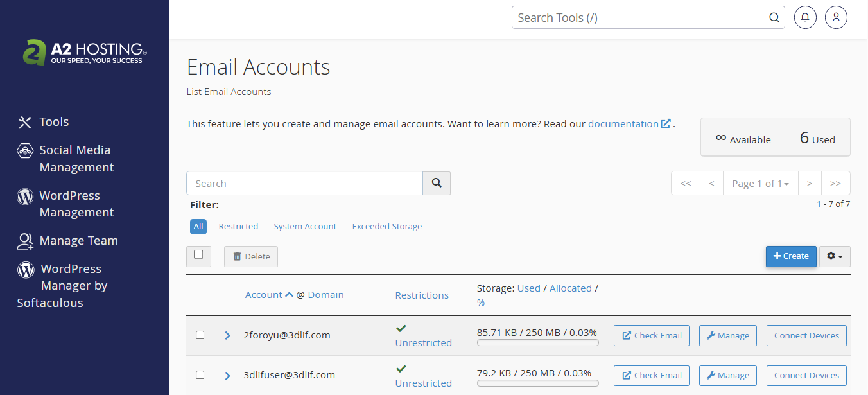The height and width of the screenshot is (395, 868).
Task: Run the email account search with the magnifier
Action: click(437, 183)
